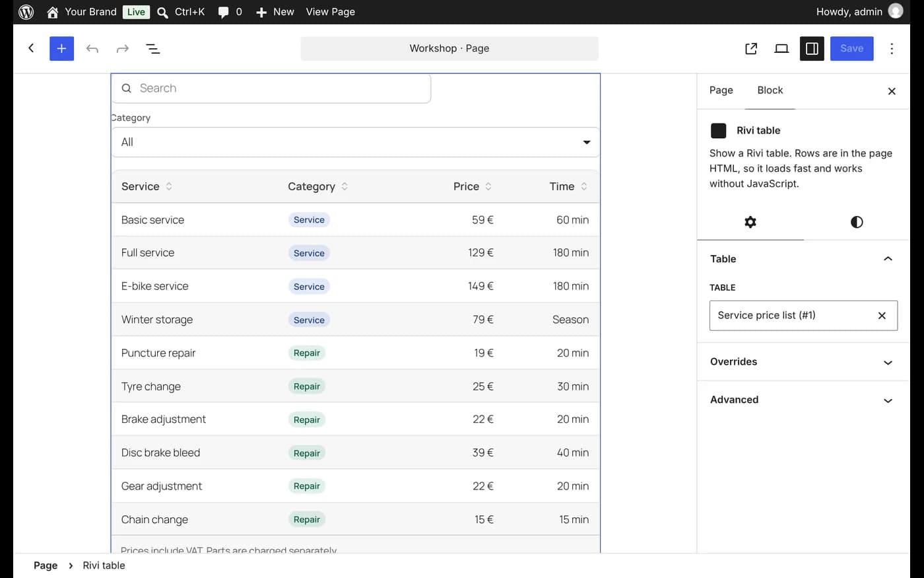Toggle the blue block inserter plus button

click(61, 48)
